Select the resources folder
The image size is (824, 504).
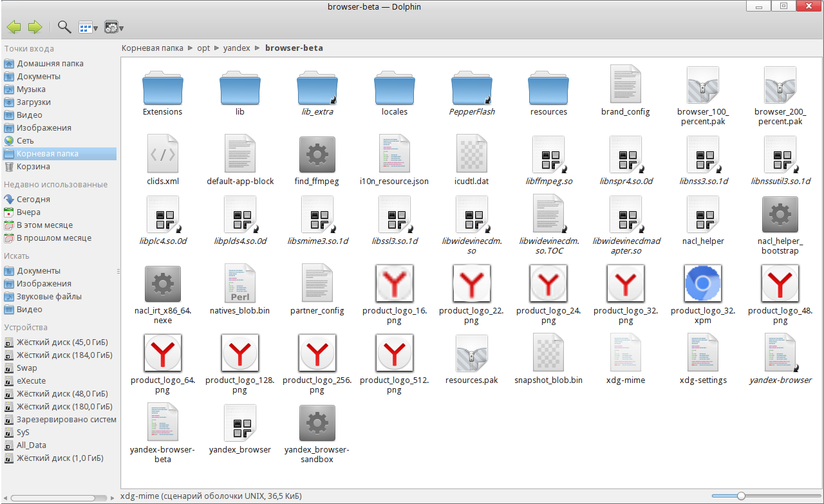(x=548, y=94)
